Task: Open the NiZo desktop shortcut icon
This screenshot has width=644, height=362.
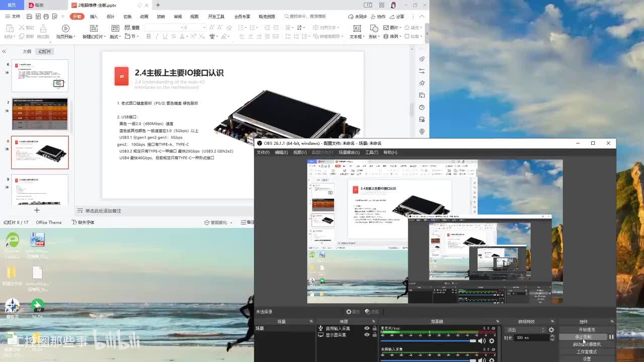Action: pos(37,305)
